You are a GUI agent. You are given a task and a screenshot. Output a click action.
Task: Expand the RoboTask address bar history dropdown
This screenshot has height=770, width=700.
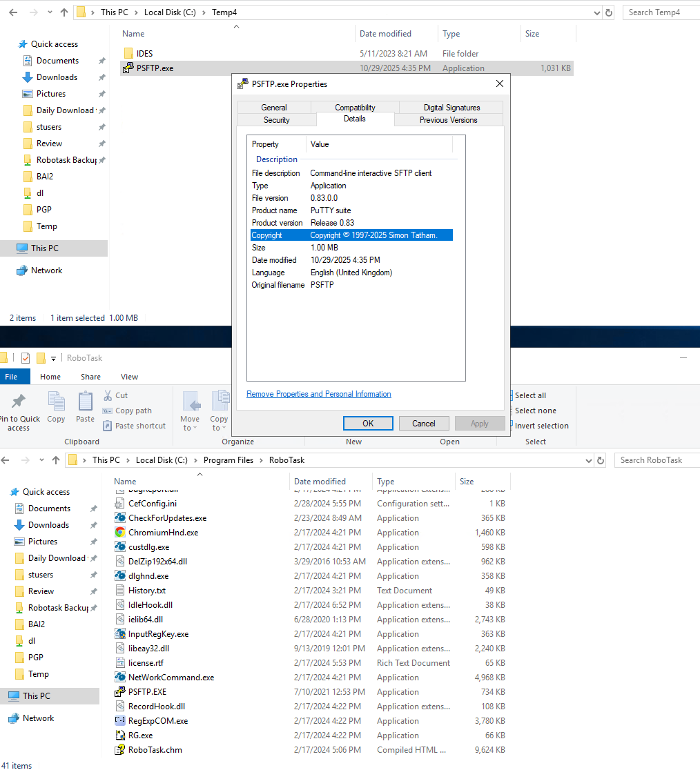coord(587,460)
